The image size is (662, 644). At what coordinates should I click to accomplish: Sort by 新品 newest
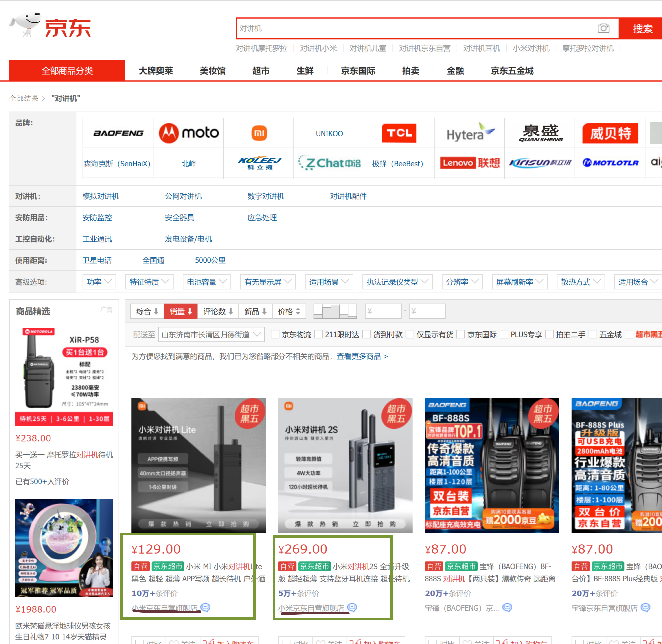[x=255, y=311]
